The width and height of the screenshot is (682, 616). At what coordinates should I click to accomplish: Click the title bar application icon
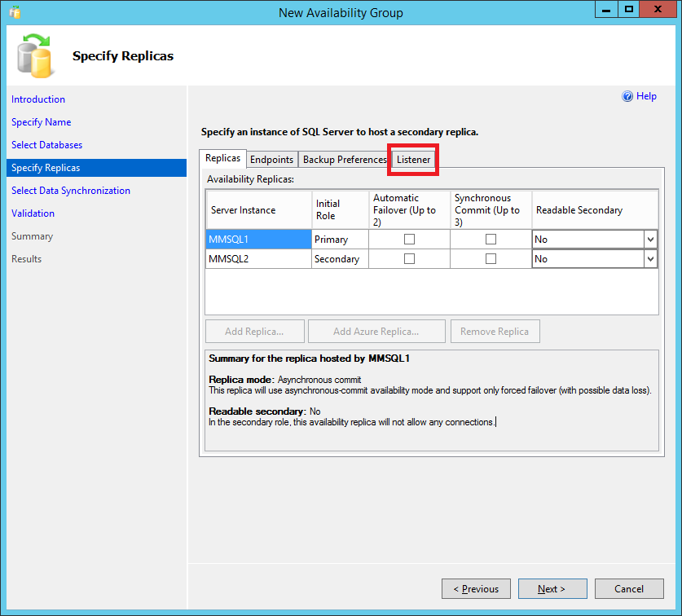(x=15, y=12)
